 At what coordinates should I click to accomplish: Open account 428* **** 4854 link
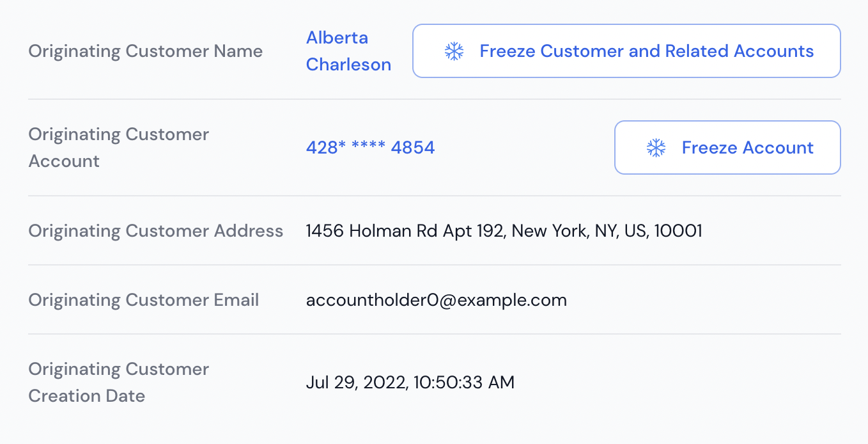[x=371, y=148]
